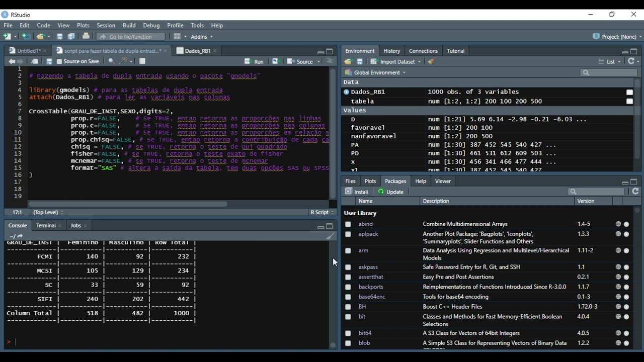Open the Session menu
Screen dimensions: 644x362
tap(106, 25)
